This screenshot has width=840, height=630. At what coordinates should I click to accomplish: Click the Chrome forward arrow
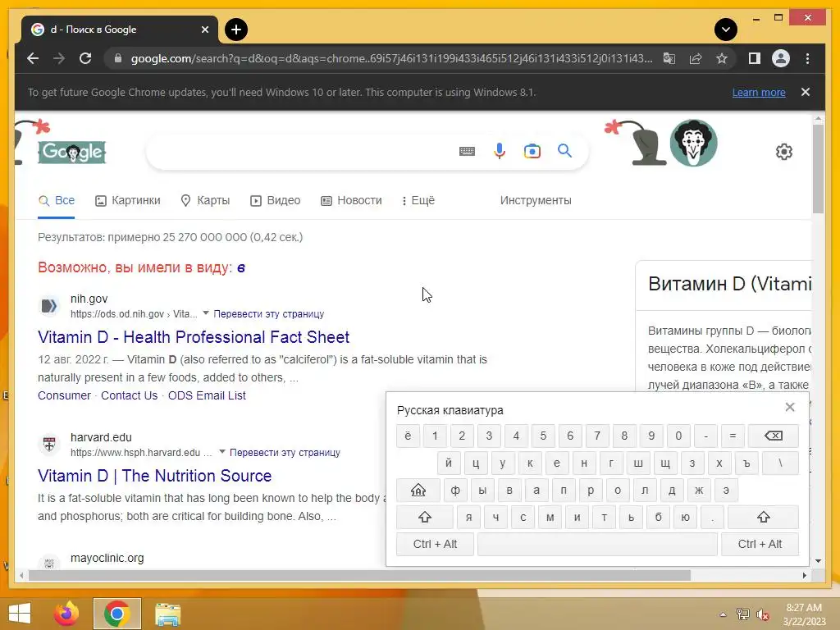(59, 58)
